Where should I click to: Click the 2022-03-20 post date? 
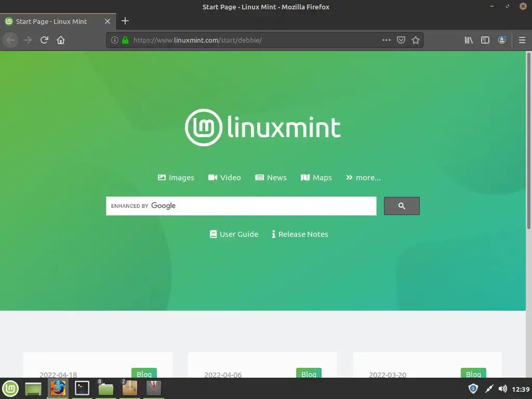(x=388, y=375)
